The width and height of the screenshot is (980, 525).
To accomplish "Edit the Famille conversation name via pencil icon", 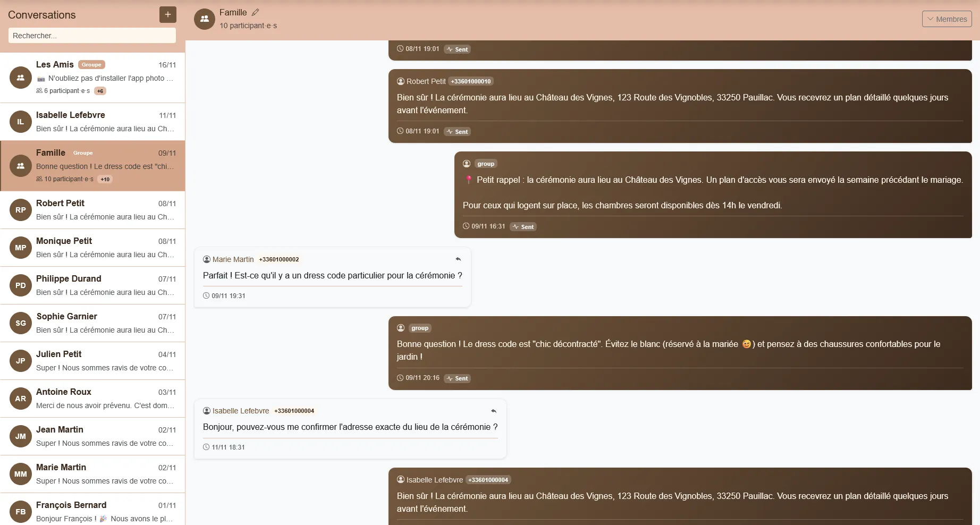I will tap(256, 11).
